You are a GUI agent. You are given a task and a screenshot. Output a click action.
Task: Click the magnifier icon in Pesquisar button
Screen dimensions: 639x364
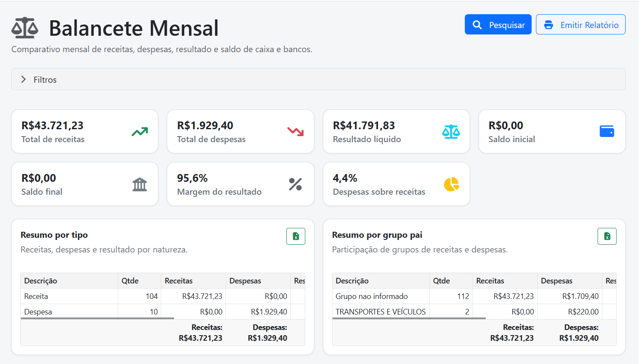477,25
